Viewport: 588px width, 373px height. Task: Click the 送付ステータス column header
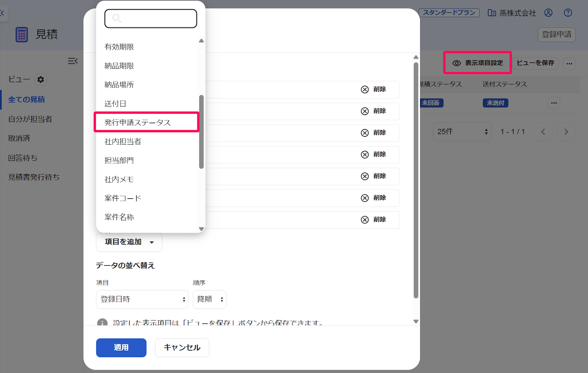click(505, 84)
